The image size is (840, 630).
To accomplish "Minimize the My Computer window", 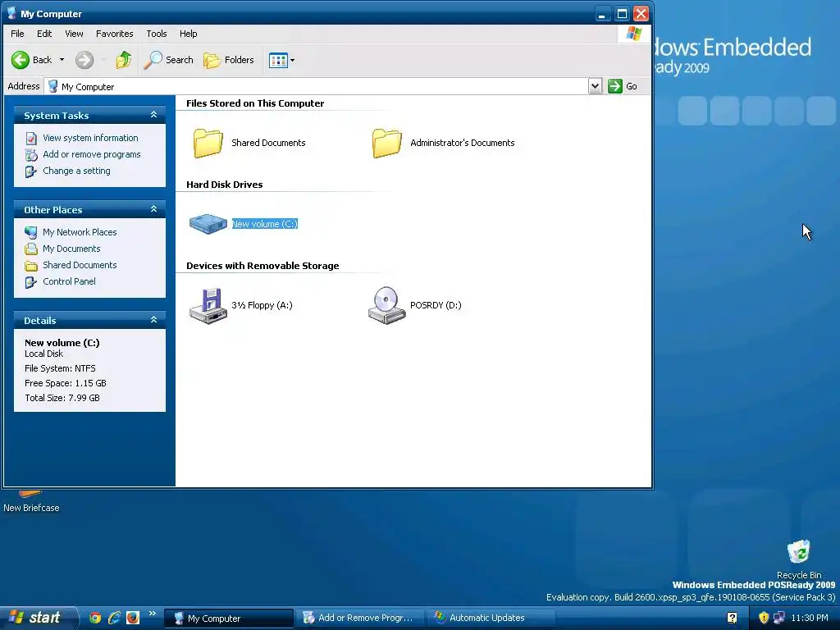I will coord(603,13).
